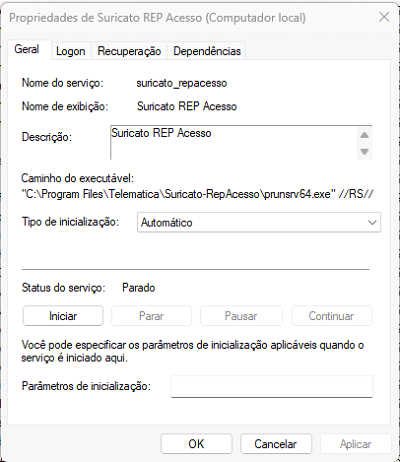Expand the Tipo de inicialização dropdown
The image size is (400, 462).
pyautogui.click(x=259, y=222)
